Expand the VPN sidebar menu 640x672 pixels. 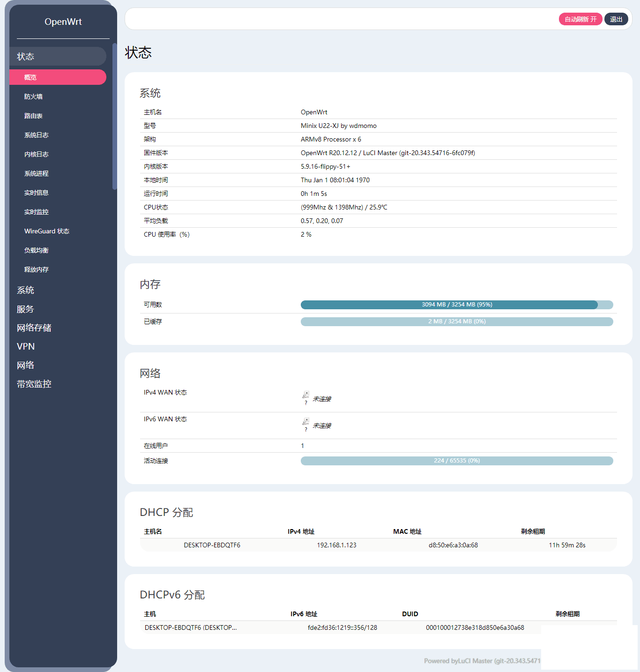(x=26, y=346)
